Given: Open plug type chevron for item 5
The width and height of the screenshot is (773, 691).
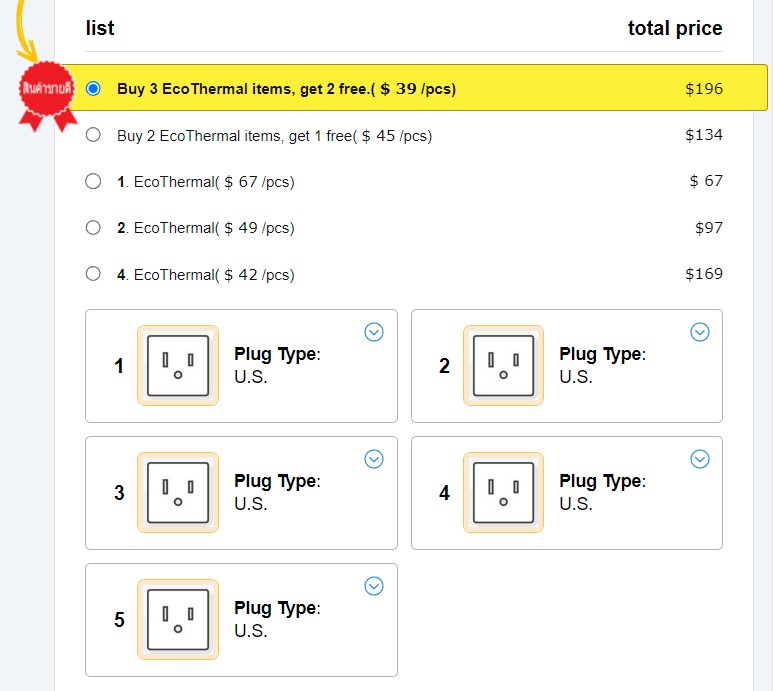Looking at the screenshot, I should (x=374, y=586).
